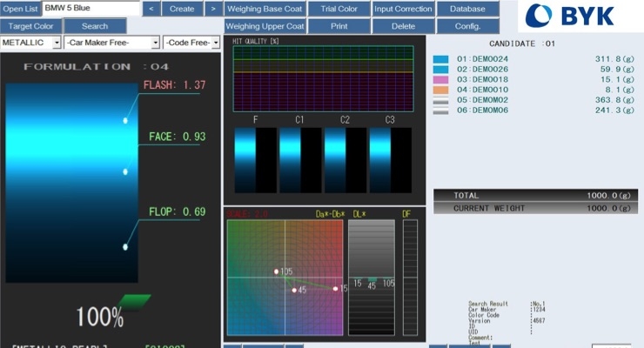Click the TOTAL 1000.0 (g) row
Screen dimensions: 644x348
[535, 196]
